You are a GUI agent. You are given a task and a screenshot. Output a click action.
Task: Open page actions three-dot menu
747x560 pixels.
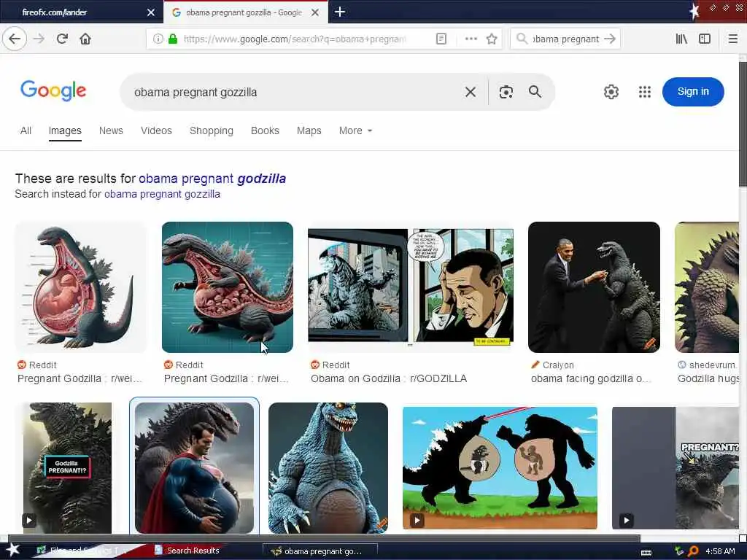tap(471, 39)
